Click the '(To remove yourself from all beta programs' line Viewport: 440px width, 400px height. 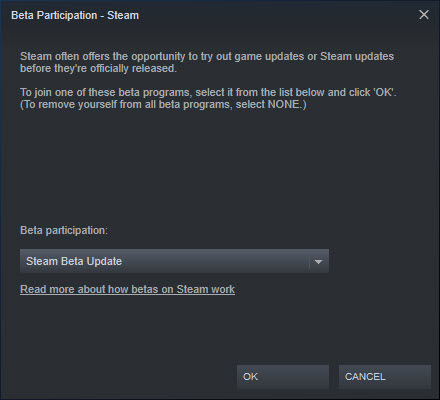(x=163, y=104)
